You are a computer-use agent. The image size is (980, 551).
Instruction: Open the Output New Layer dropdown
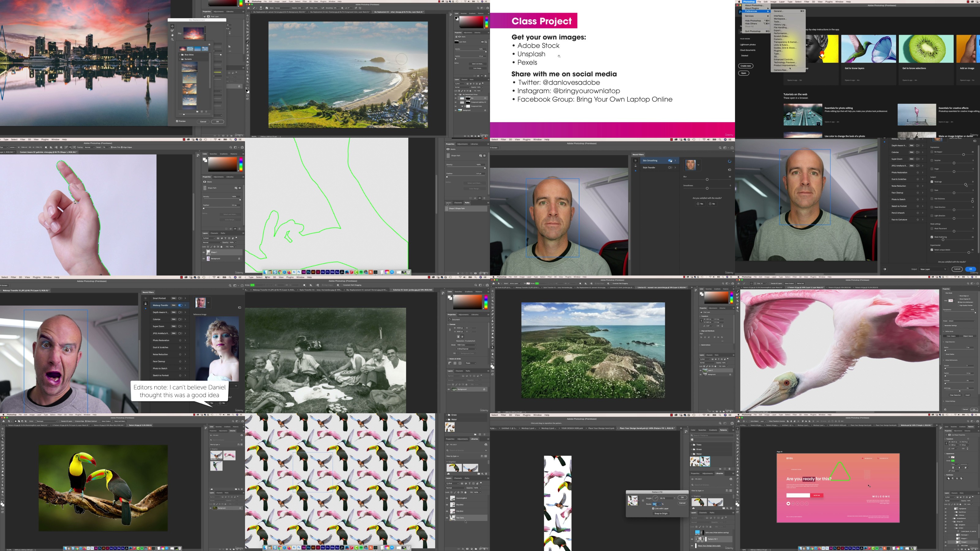click(x=933, y=269)
